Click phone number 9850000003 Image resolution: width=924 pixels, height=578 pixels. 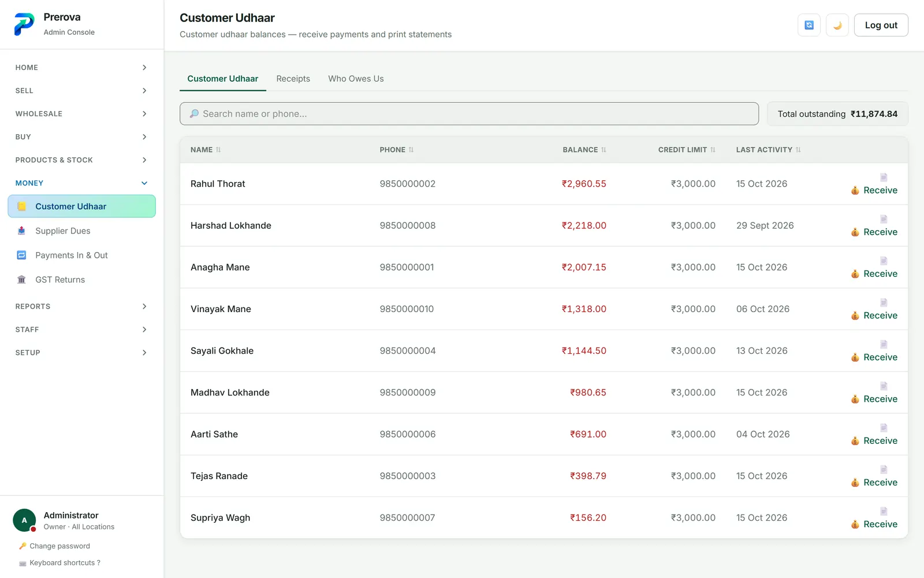408,476
